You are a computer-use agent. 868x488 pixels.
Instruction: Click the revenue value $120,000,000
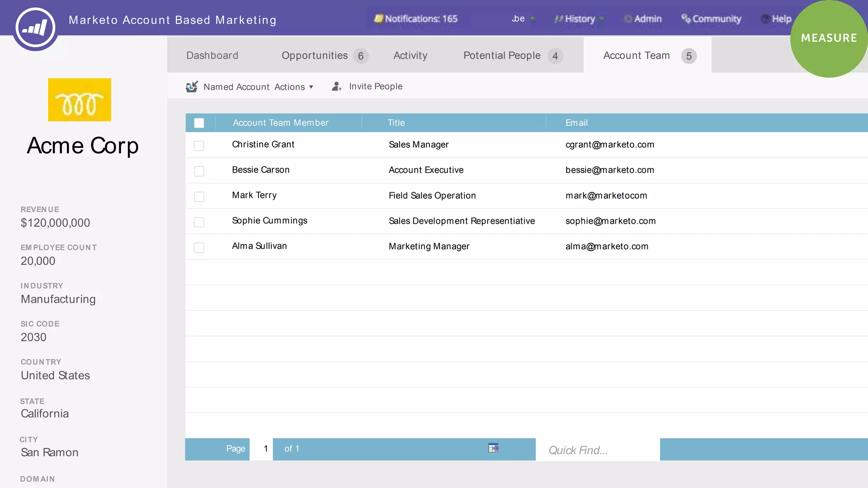coord(55,223)
